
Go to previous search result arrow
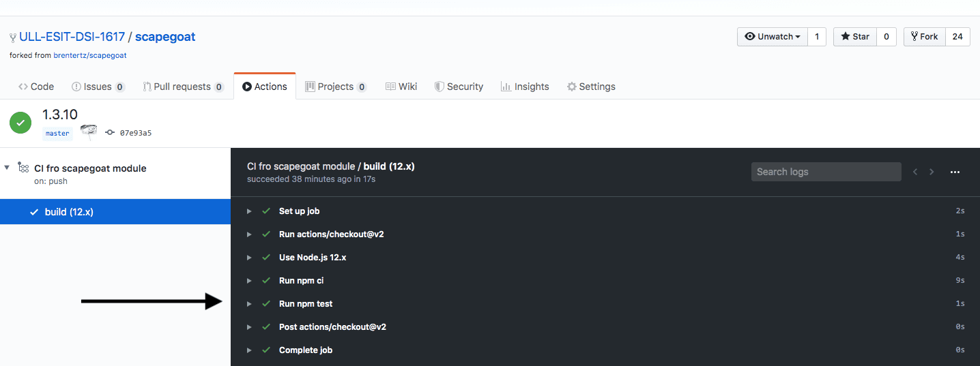916,172
